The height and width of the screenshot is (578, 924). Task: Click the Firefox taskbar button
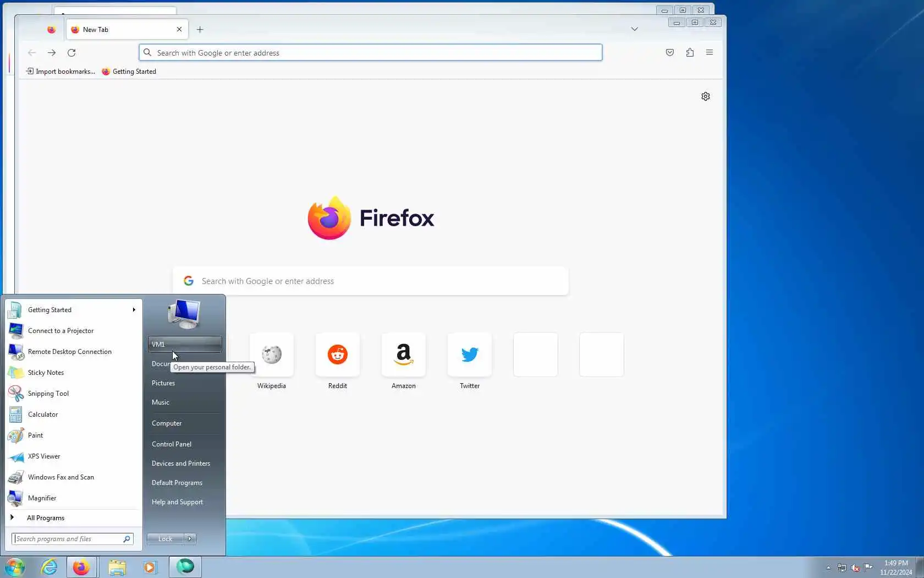[81, 567]
